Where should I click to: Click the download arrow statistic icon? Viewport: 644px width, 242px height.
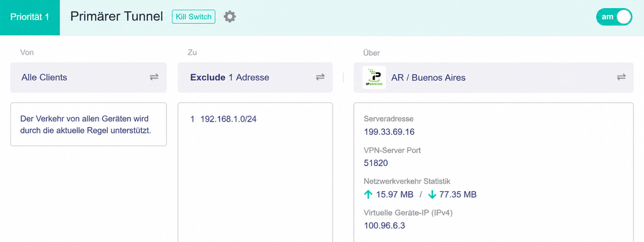tap(431, 195)
